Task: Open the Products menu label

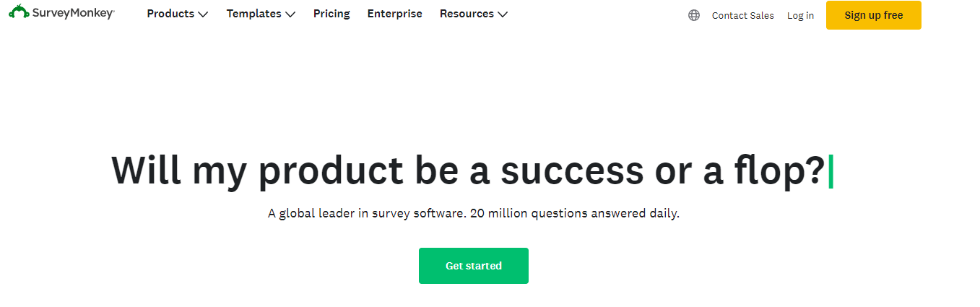Action: click(170, 14)
